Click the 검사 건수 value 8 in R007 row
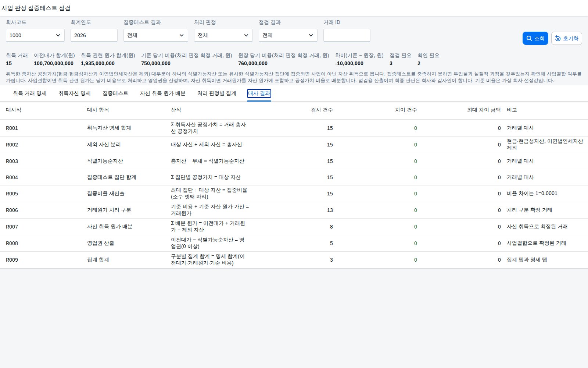The image size is (588, 368). click(331, 227)
